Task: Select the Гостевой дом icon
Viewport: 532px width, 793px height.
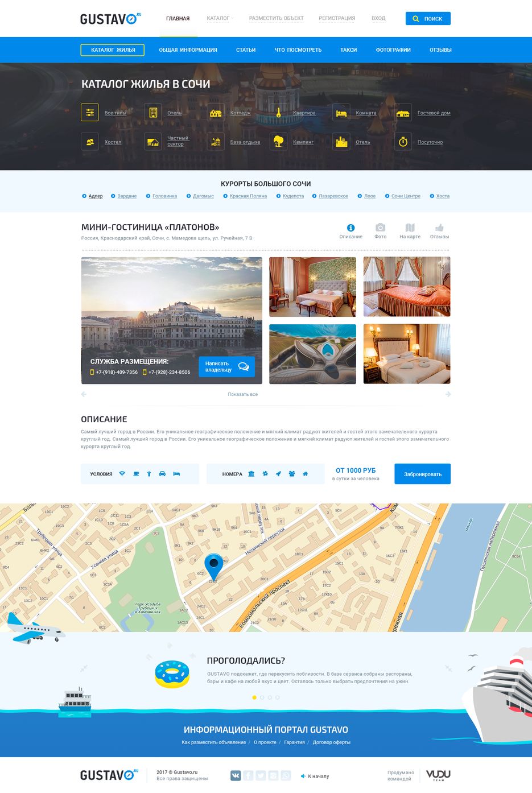Action: point(403,113)
